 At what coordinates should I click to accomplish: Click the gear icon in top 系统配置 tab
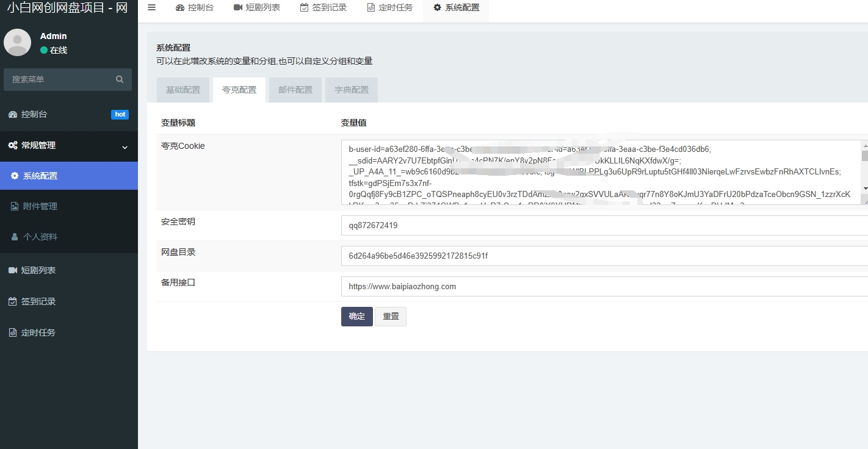pyautogui.click(x=437, y=8)
